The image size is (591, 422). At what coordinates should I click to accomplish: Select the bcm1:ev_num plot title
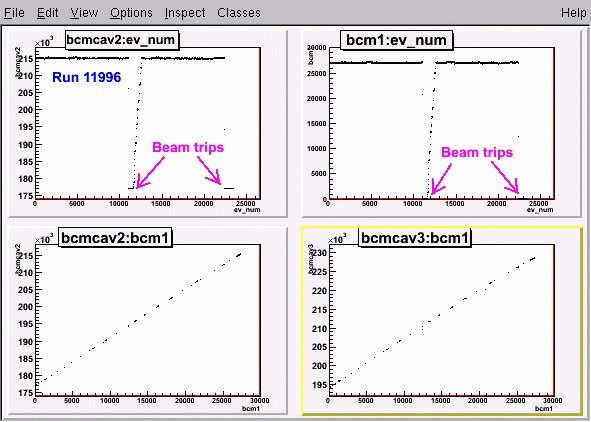pos(396,40)
